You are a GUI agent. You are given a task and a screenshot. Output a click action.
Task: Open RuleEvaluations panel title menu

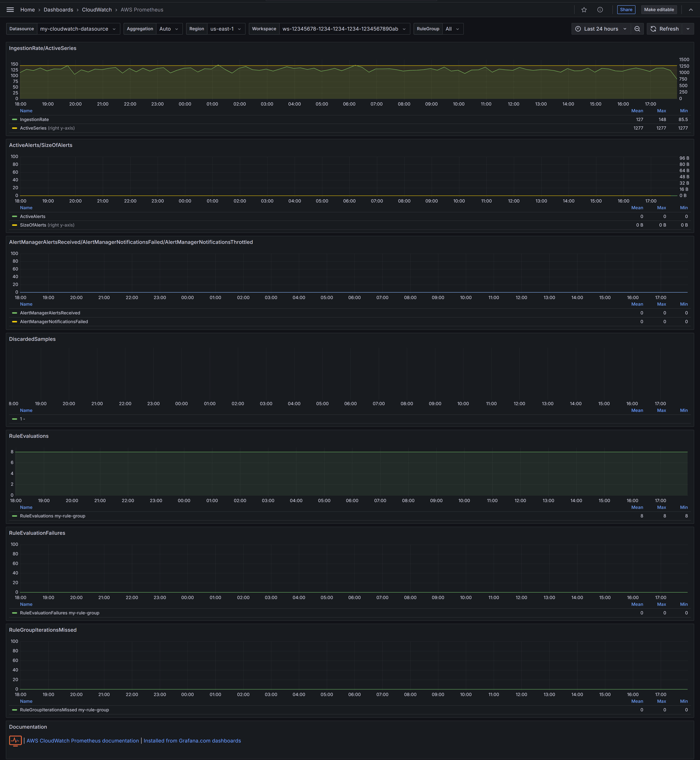click(x=29, y=436)
